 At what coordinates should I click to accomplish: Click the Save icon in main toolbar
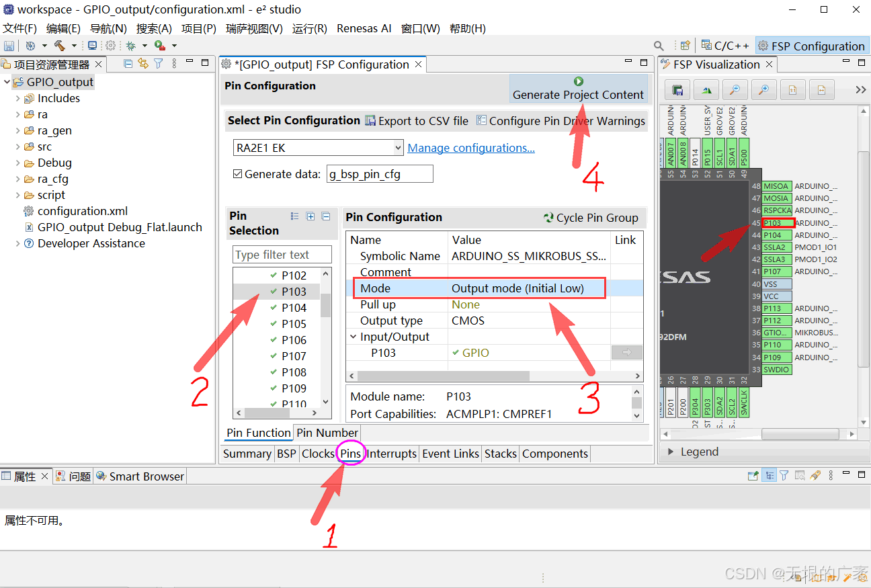[x=9, y=46]
